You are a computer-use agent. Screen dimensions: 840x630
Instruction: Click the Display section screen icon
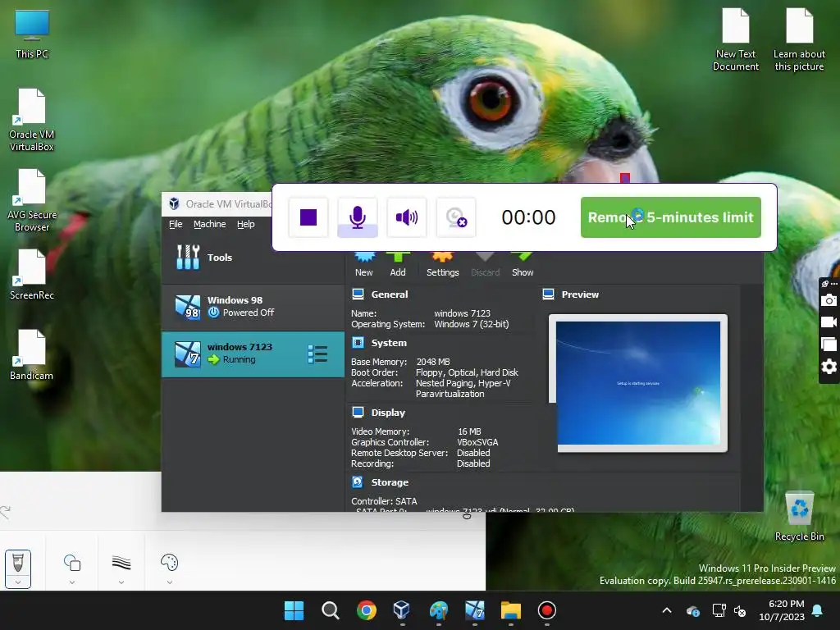[358, 412]
